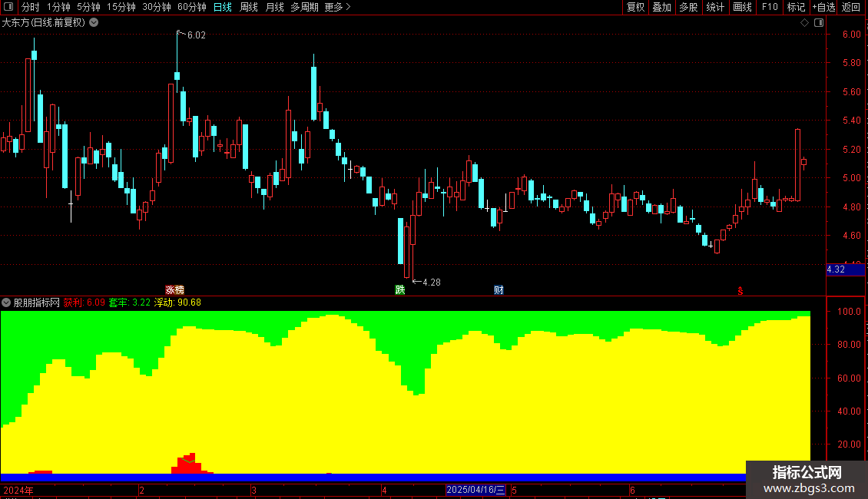Toggle the panel layout icon at top-left
This screenshot has width=868, height=499.
(8, 7)
